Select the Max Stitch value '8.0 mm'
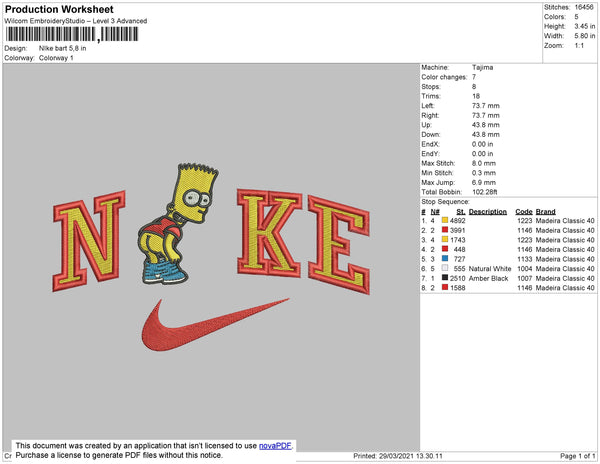This screenshot has height=464, width=600. [484, 163]
